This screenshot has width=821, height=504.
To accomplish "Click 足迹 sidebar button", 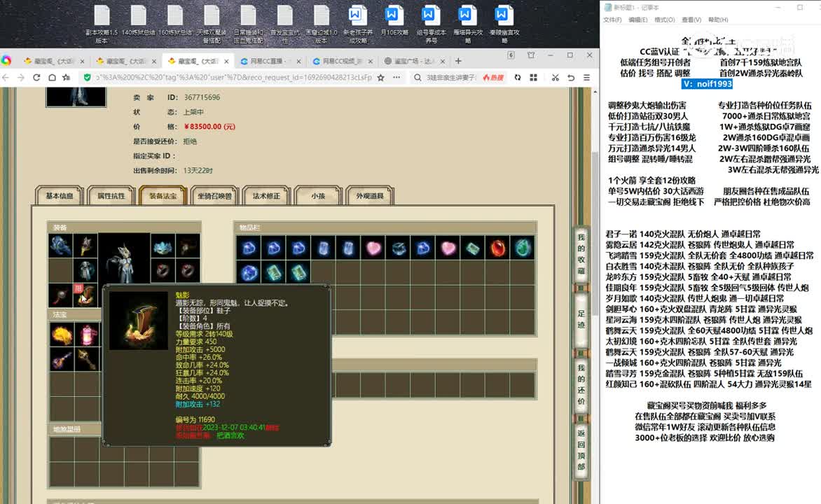I will tap(581, 319).
